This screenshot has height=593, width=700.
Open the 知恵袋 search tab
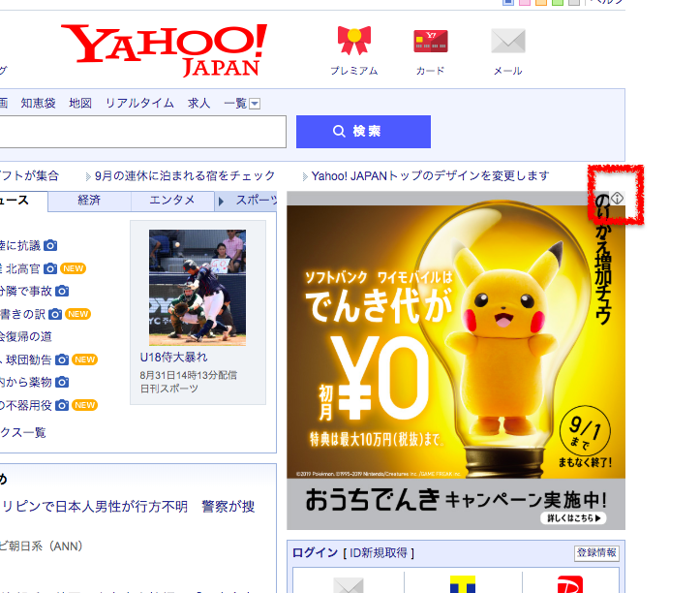point(38,104)
